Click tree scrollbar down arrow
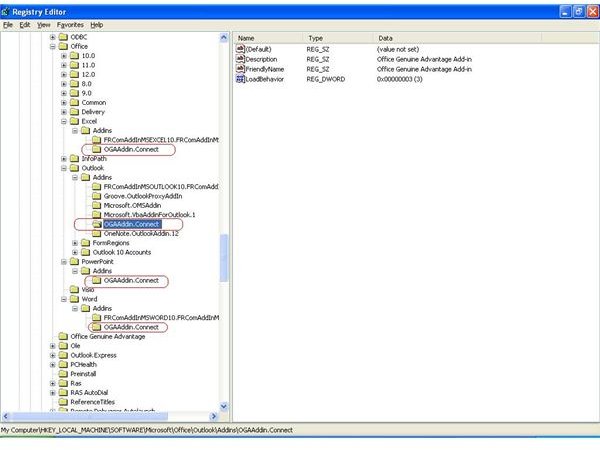 pyautogui.click(x=224, y=406)
